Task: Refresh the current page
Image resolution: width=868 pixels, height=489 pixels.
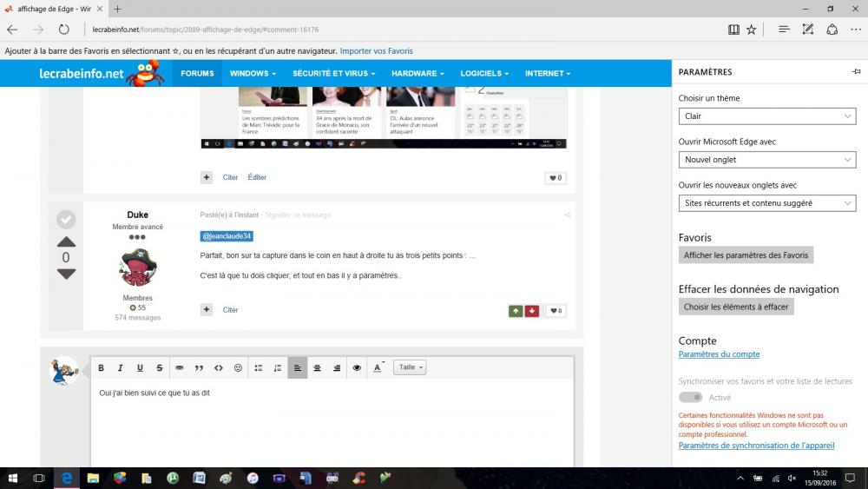Action: [x=63, y=30]
